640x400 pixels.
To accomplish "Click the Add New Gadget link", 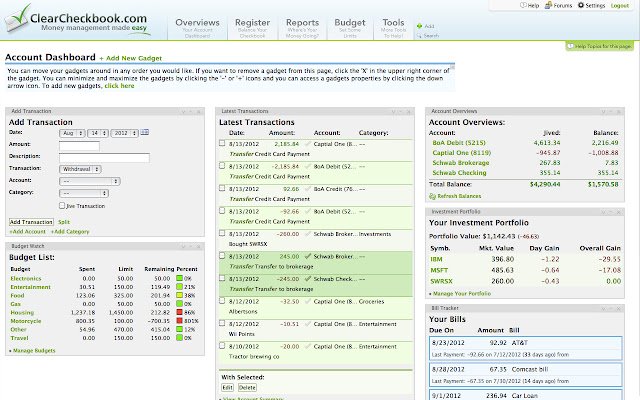I will click(x=131, y=58).
